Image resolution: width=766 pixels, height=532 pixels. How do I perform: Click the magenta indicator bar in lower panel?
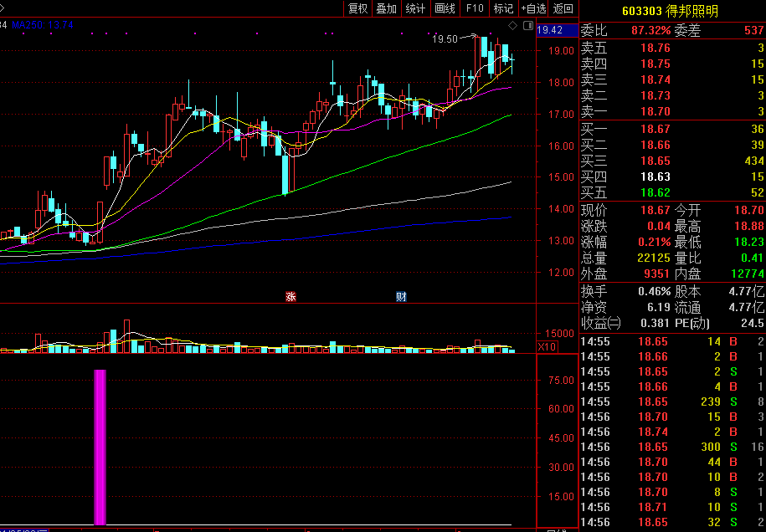point(100,447)
